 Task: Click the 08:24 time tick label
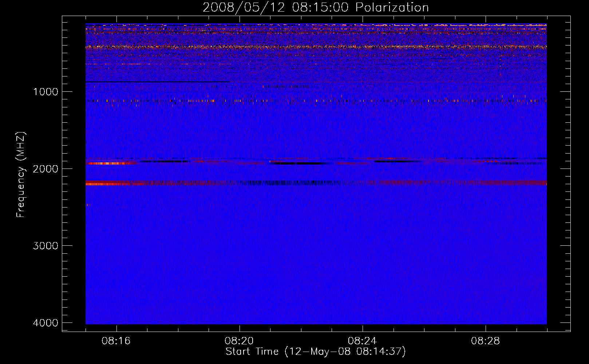point(362,341)
